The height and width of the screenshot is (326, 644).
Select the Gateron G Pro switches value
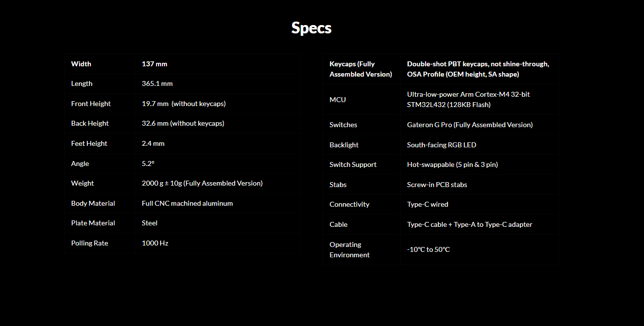[470, 125]
